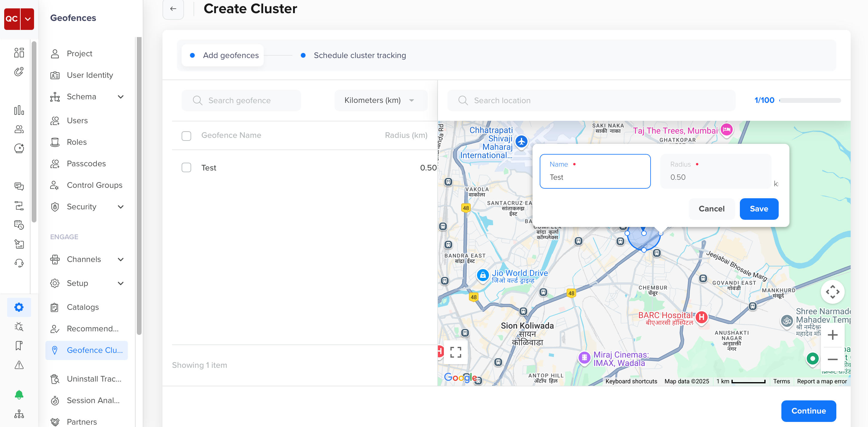Image resolution: width=868 pixels, height=427 pixels.
Task: Open Control Groups in the sidebar
Action: point(94,185)
